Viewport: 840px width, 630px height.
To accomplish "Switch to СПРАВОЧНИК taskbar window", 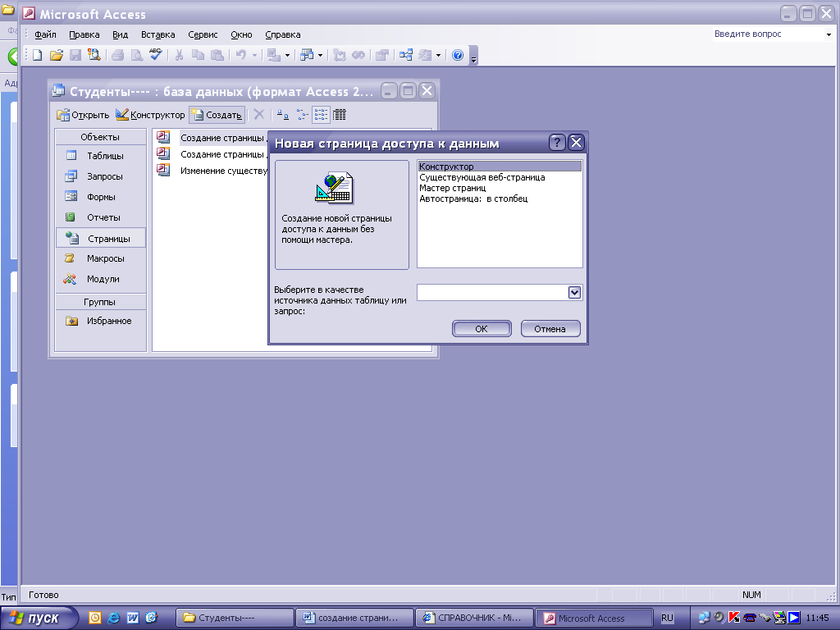I will [x=474, y=618].
